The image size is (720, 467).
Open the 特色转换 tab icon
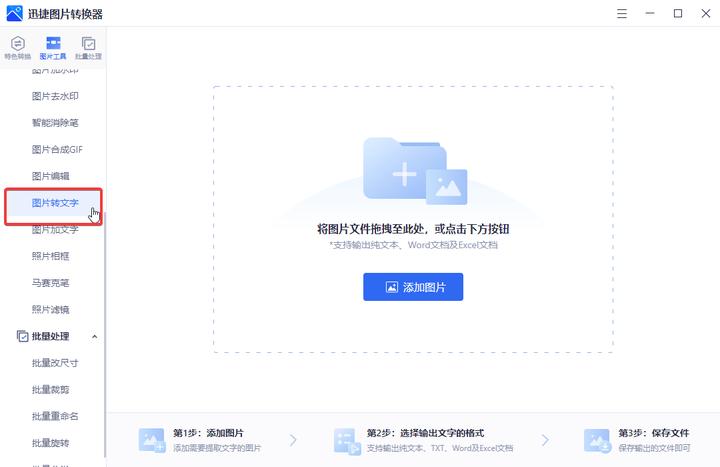click(17, 44)
